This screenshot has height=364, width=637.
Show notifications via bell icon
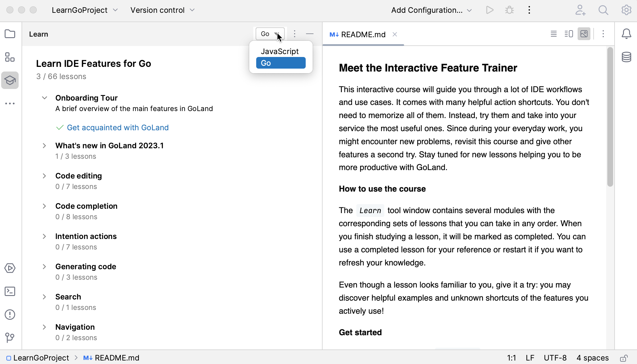(626, 34)
